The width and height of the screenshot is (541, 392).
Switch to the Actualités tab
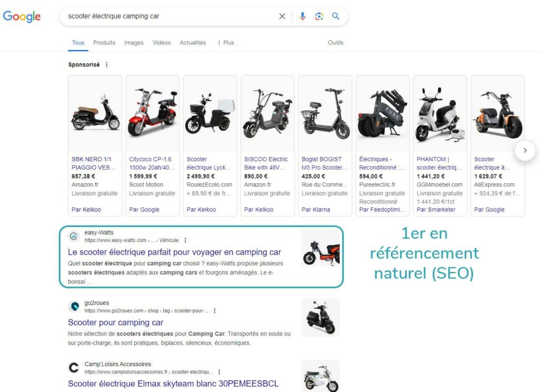(x=192, y=43)
